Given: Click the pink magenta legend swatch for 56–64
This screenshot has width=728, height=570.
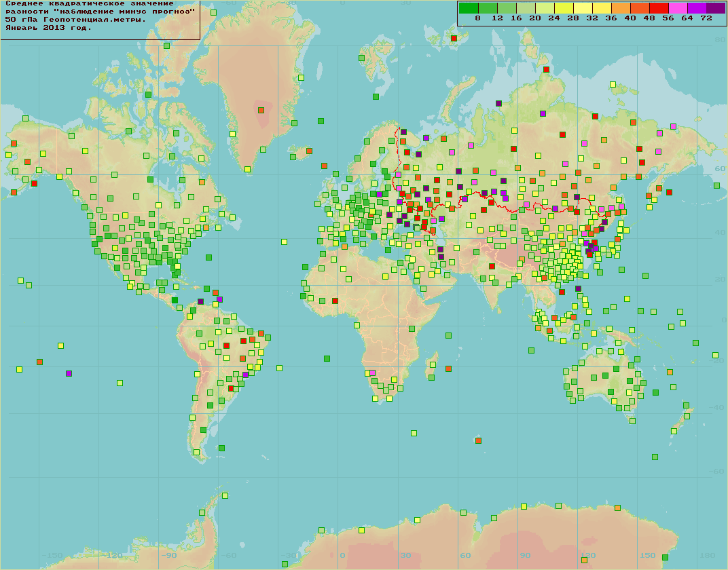Looking at the screenshot, I should click(678, 8).
